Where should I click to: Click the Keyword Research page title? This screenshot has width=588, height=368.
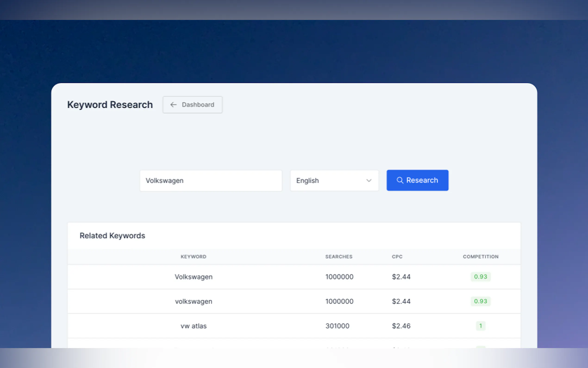point(110,105)
